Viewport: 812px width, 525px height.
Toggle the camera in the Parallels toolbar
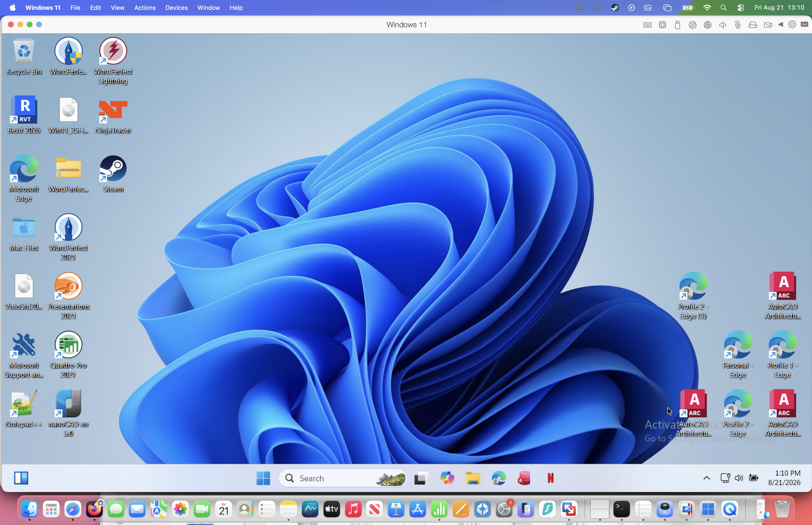click(768, 24)
